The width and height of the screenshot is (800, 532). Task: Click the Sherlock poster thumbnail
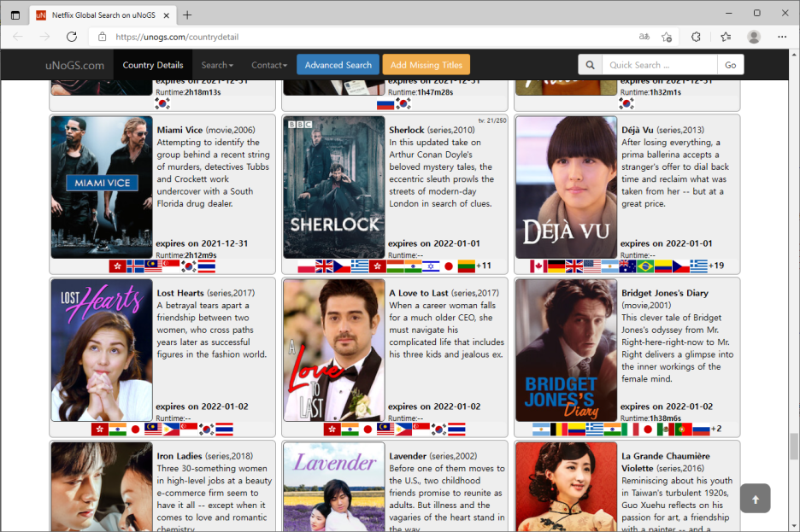point(333,187)
